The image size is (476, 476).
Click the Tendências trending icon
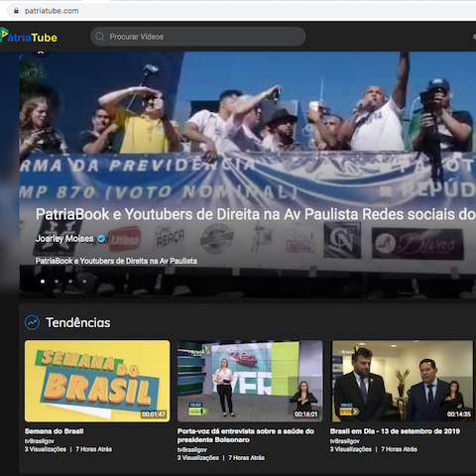[32, 322]
